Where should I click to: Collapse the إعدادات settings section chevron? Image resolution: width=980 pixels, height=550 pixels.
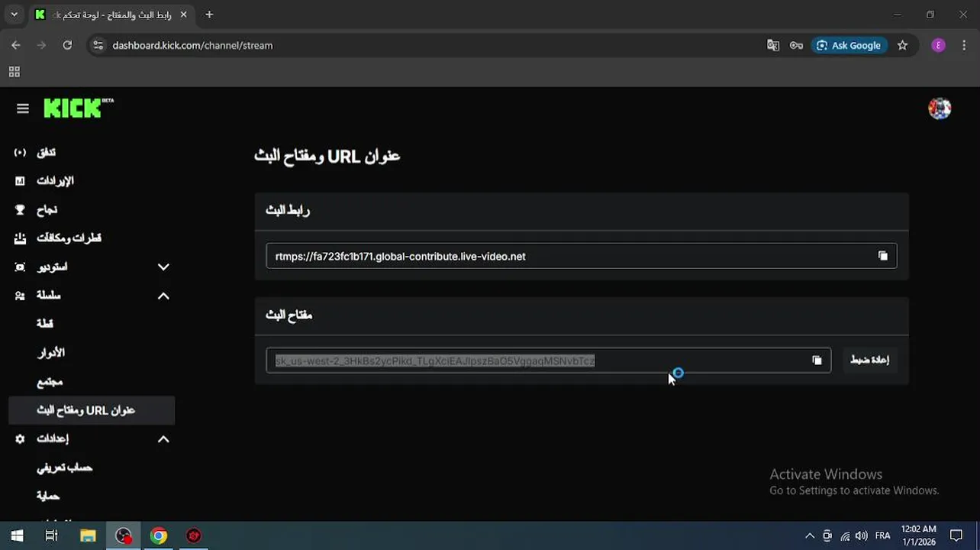163,439
